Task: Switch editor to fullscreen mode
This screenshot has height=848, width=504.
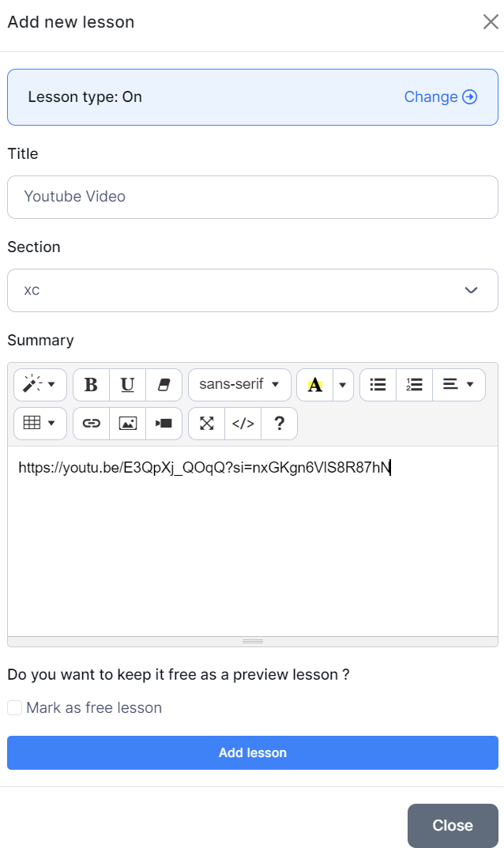Action: point(207,424)
